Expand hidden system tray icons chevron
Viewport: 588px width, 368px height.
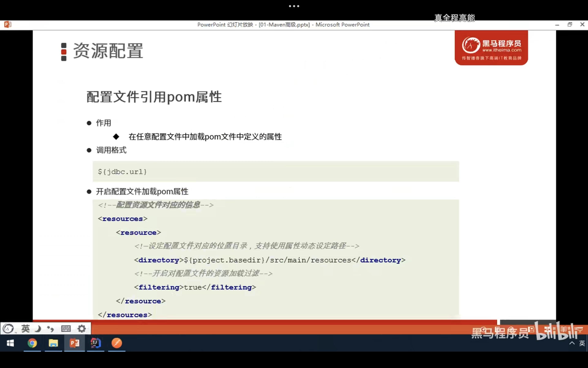pyautogui.click(x=572, y=343)
